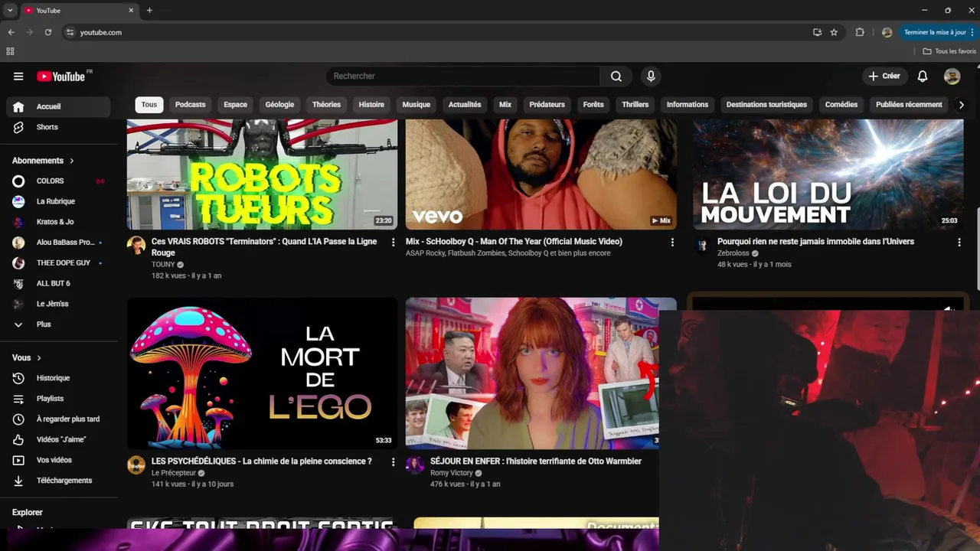Screen dimensions: 980x551
Task: Open options menu for LES PSYCHÉDÉLIQUES video
Action: [394, 461]
